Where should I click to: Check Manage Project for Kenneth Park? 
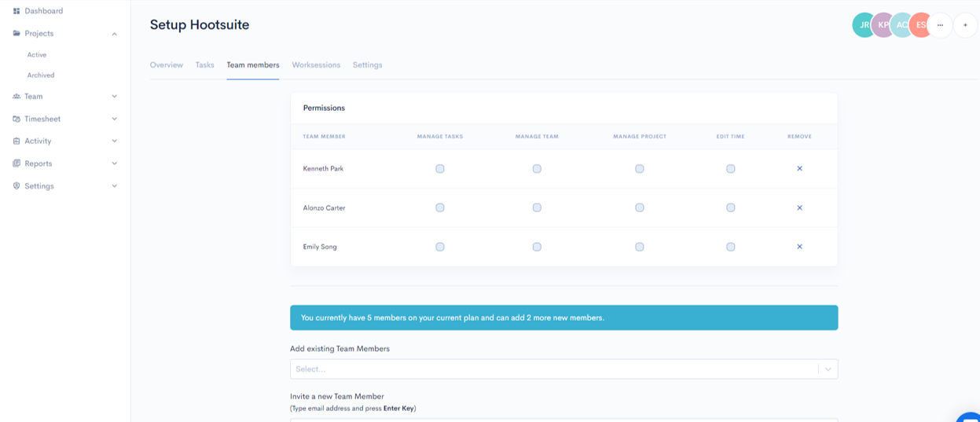click(x=640, y=169)
